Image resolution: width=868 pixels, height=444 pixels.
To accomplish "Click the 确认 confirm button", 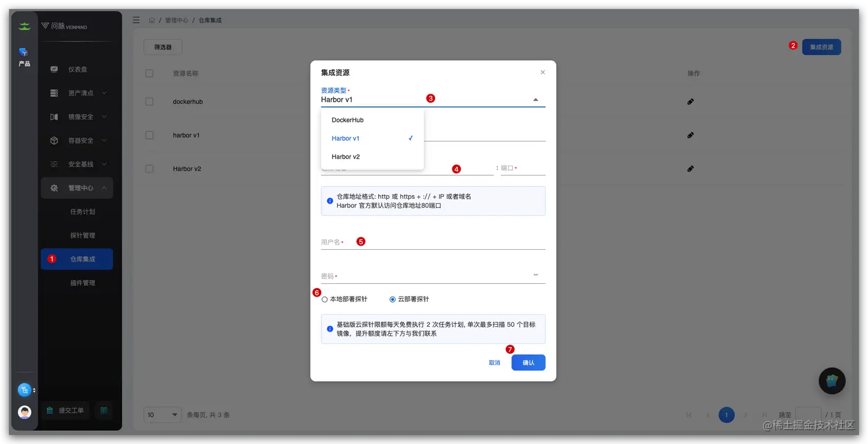I will coord(528,362).
